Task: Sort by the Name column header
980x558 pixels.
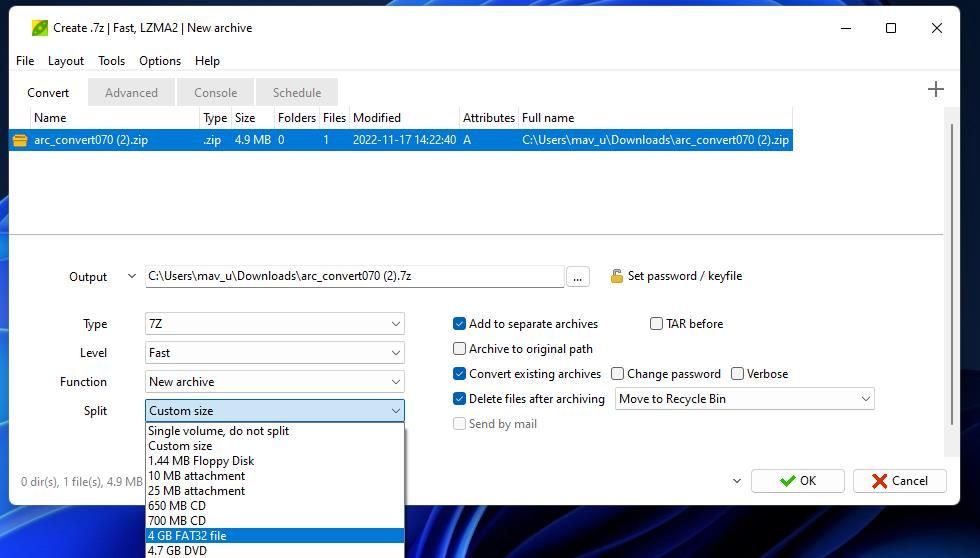Action: point(115,117)
